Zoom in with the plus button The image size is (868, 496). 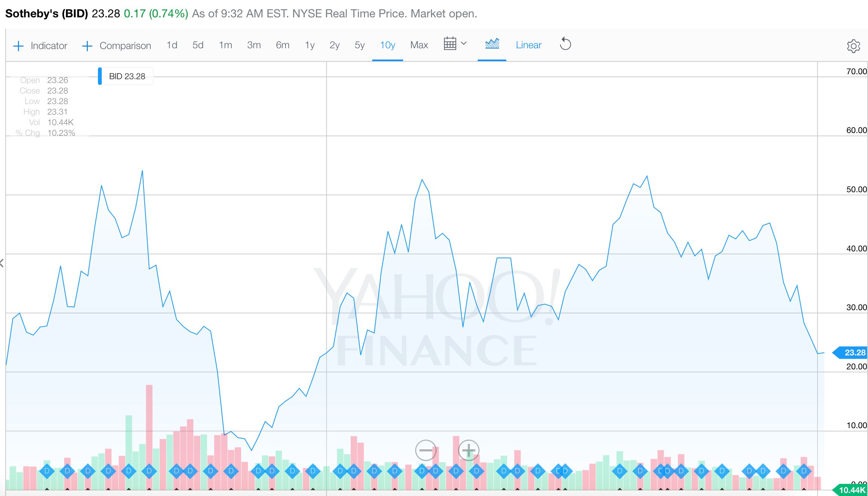(469, 450)
